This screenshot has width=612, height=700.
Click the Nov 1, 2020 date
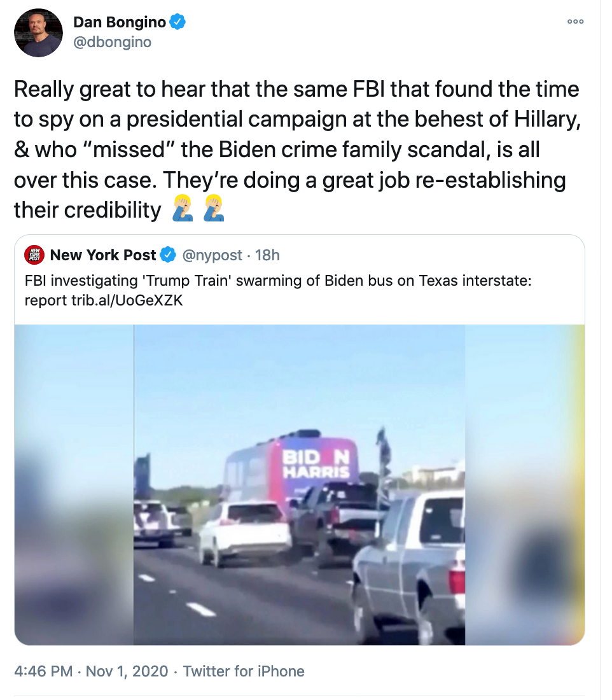pos(127,671)
